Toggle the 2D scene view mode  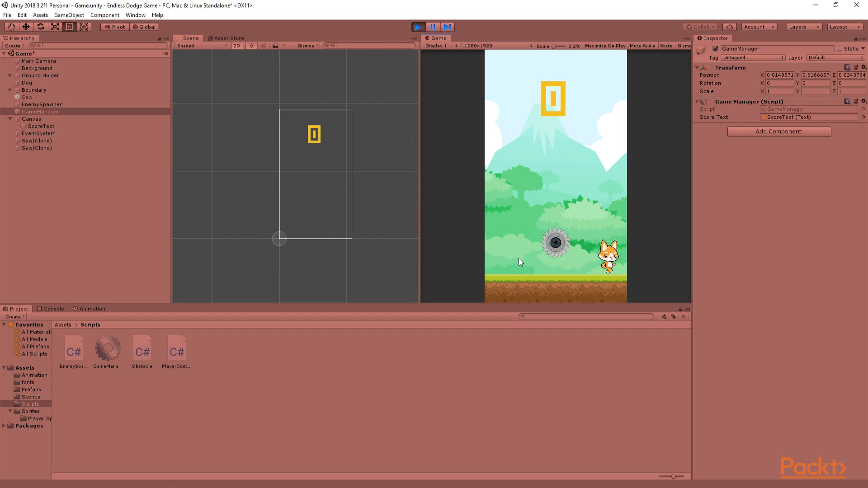click(236, 46)
